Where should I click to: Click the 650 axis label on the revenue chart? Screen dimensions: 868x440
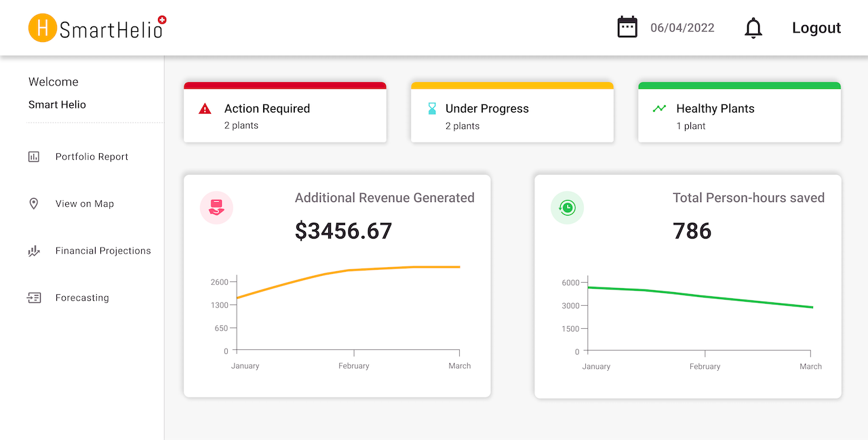tap(222, 328)
